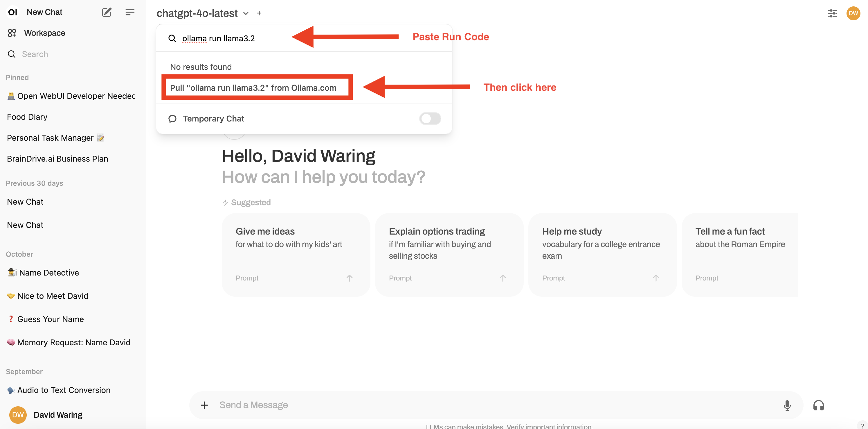Start a call with the headphones icon
This screenshot has width=868, height=429.
coord(818,405)
